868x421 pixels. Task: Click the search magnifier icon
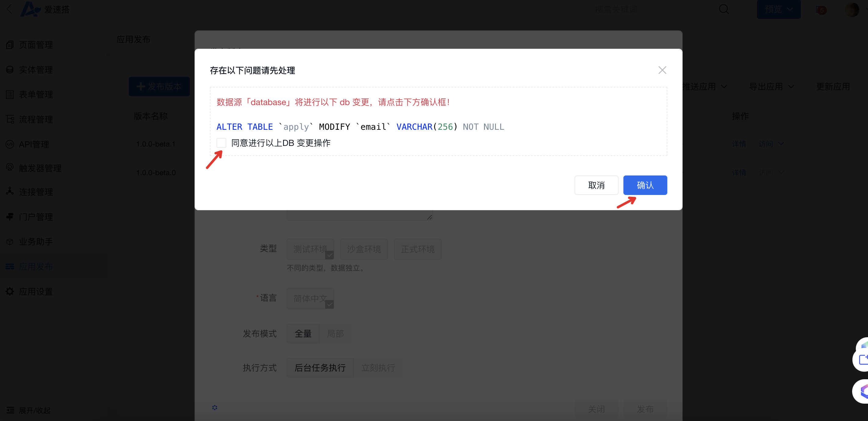coord(723,9)
